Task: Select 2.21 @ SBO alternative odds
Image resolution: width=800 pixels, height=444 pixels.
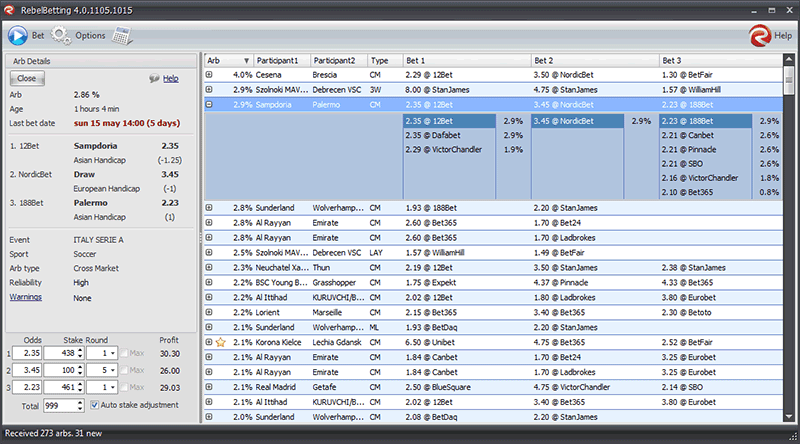Action: (x=706, y=164)
